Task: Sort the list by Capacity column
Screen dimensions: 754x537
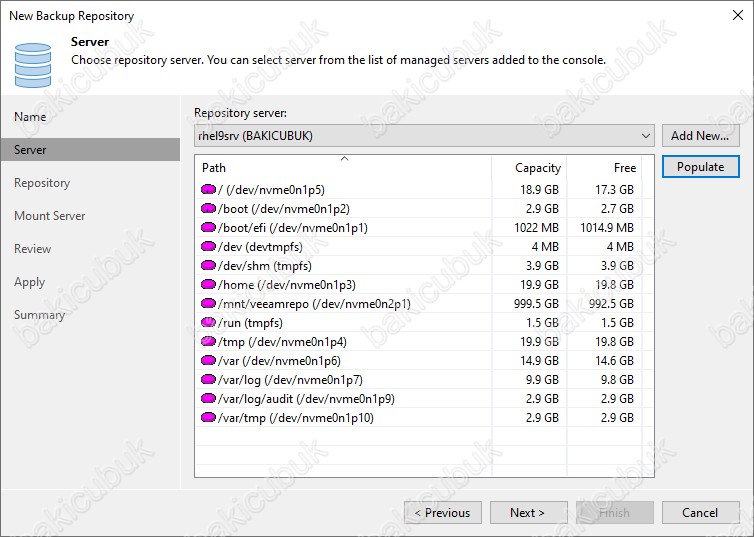Action: click(x=529, y=168)
